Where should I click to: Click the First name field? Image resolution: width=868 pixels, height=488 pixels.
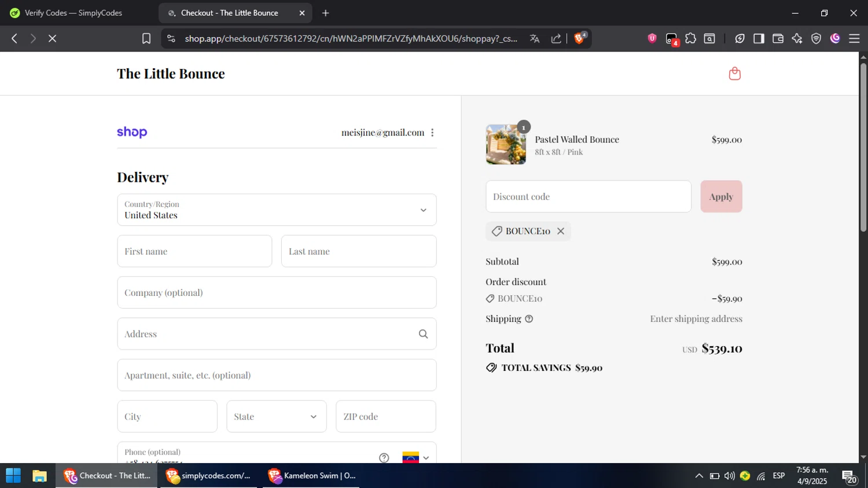click(x=194, y=251)
